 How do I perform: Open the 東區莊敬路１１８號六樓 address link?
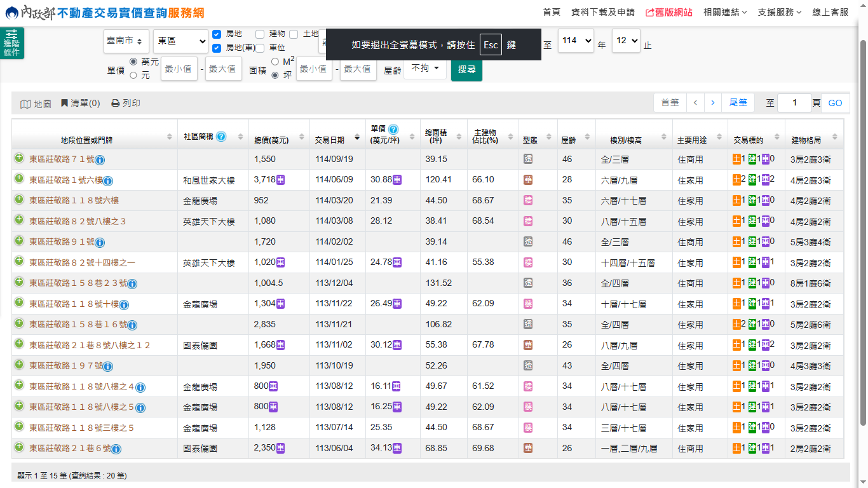[x=74, y=201]
